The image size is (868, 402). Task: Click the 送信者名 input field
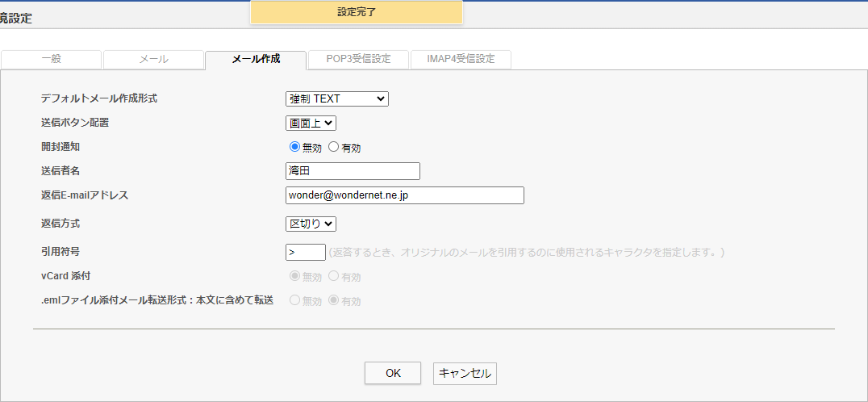pos(353,171)
